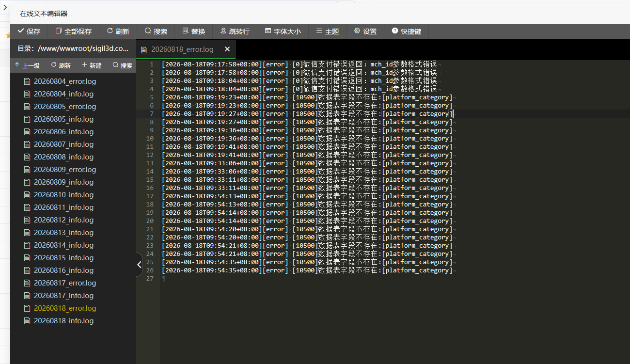Image resolution: width=630 pixels, height=364 pixels.
Task: Close the 20260818_error.log tab
Action: point(227,49)
